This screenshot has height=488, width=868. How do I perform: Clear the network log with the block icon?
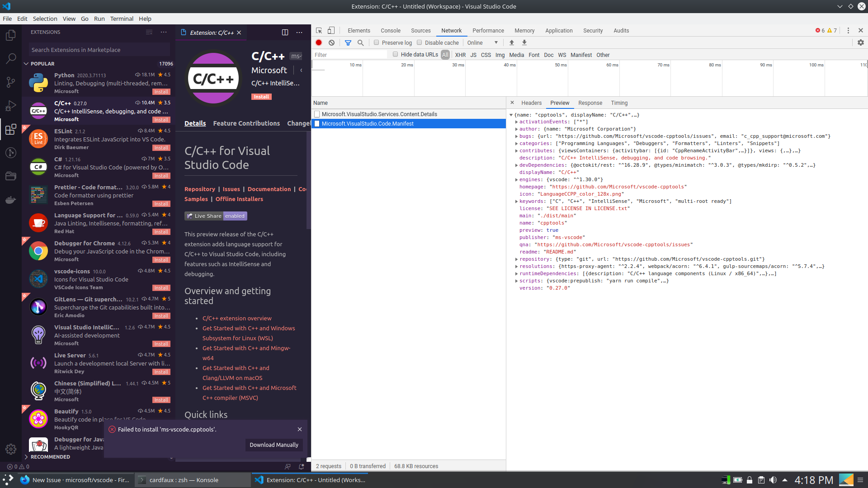click(332, 42)
